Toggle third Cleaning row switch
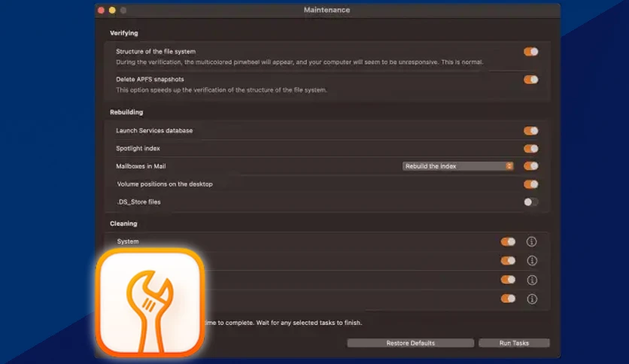Viewport: 629px width, 364px height. [508, 280]
